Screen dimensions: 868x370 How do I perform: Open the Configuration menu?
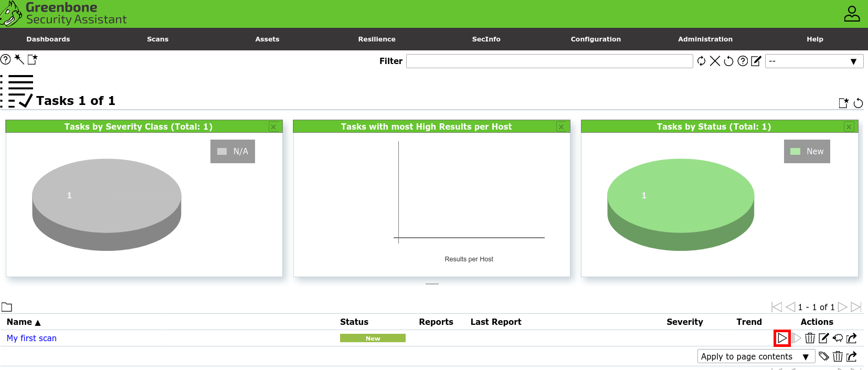tap(596, 39)
